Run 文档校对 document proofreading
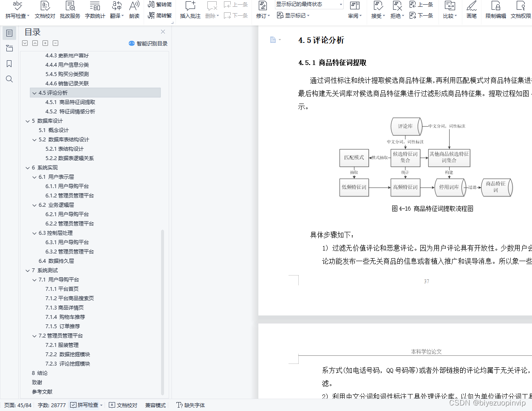Viewport: 532px width, 411px height. [45, 10]
